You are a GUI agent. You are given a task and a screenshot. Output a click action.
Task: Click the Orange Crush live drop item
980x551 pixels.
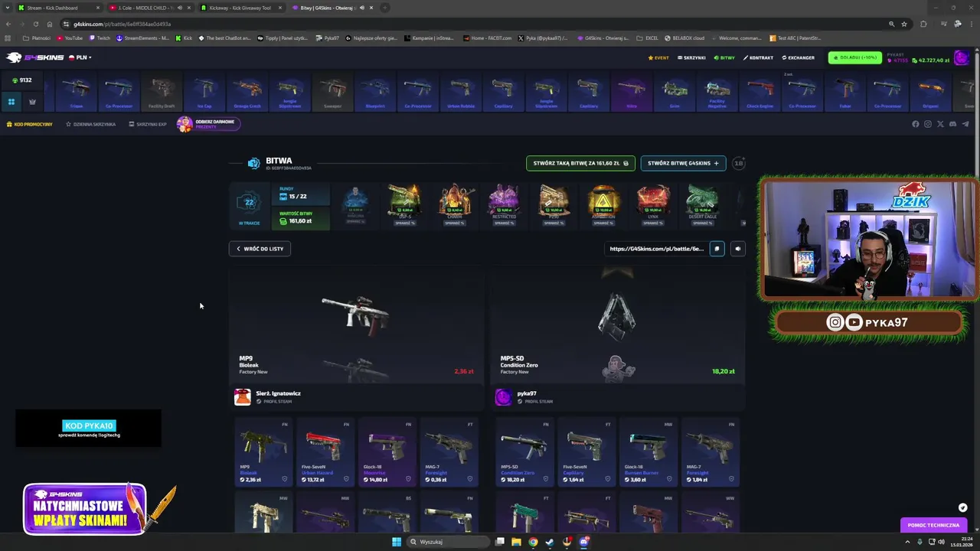[247, 92]
